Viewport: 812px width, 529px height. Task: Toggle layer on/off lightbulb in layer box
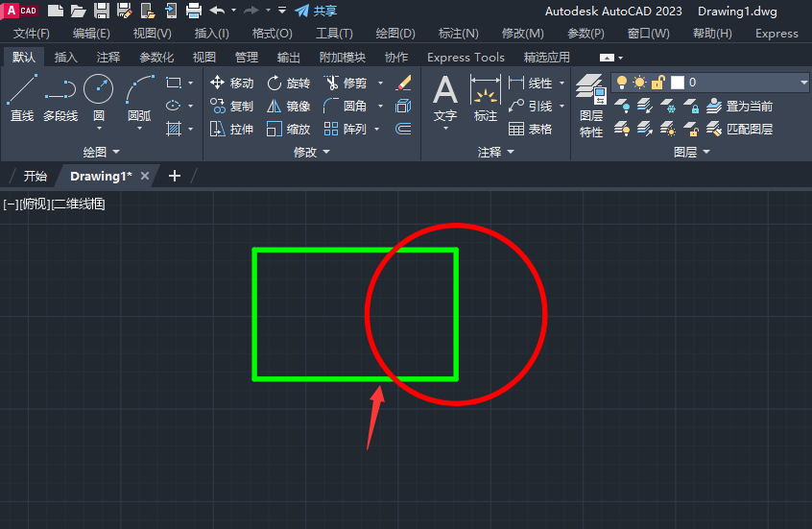click(622, 83)
